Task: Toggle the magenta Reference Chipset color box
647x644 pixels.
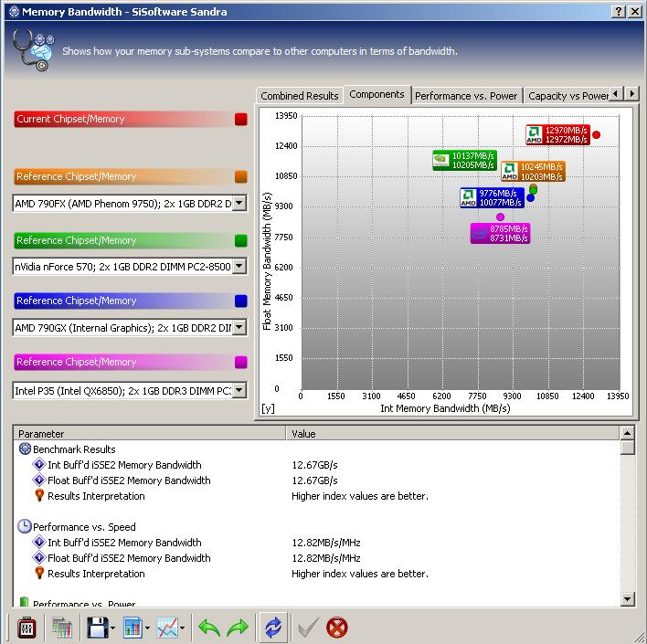Action: pyautogui.click(x=241, y=363)
